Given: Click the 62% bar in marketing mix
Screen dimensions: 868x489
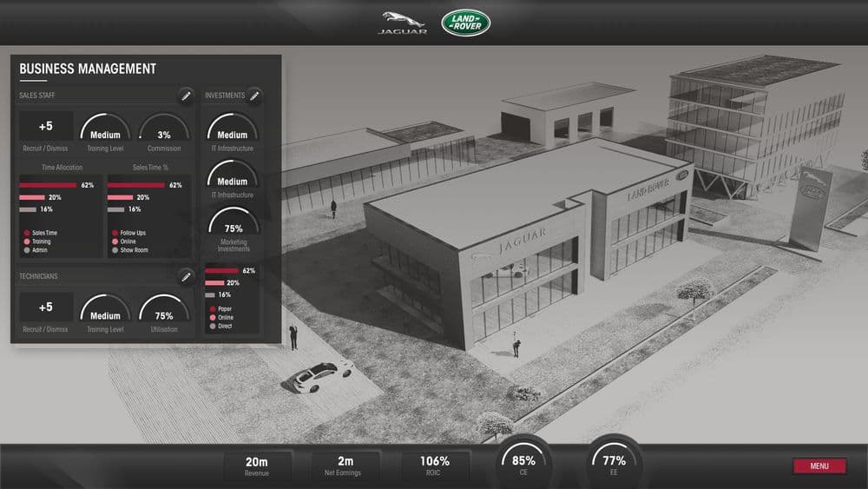Looking at the screenshot, I should (222, 271).
